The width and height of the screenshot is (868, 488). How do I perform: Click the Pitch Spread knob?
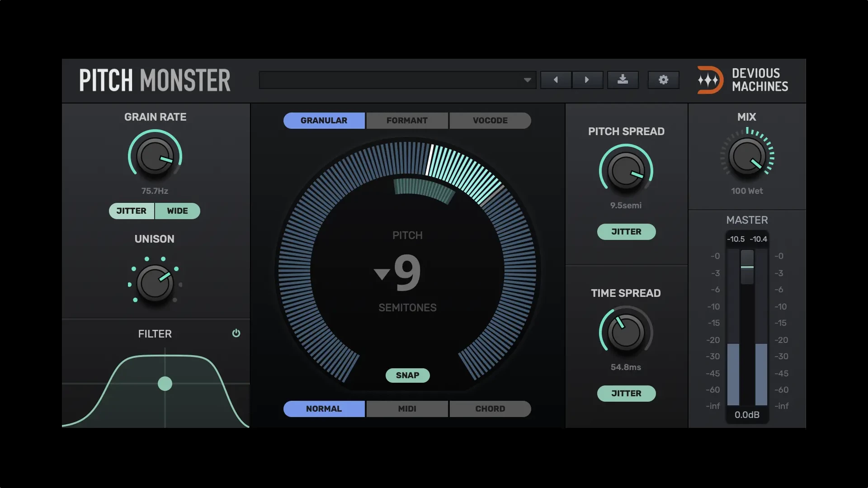click(626, 171)
